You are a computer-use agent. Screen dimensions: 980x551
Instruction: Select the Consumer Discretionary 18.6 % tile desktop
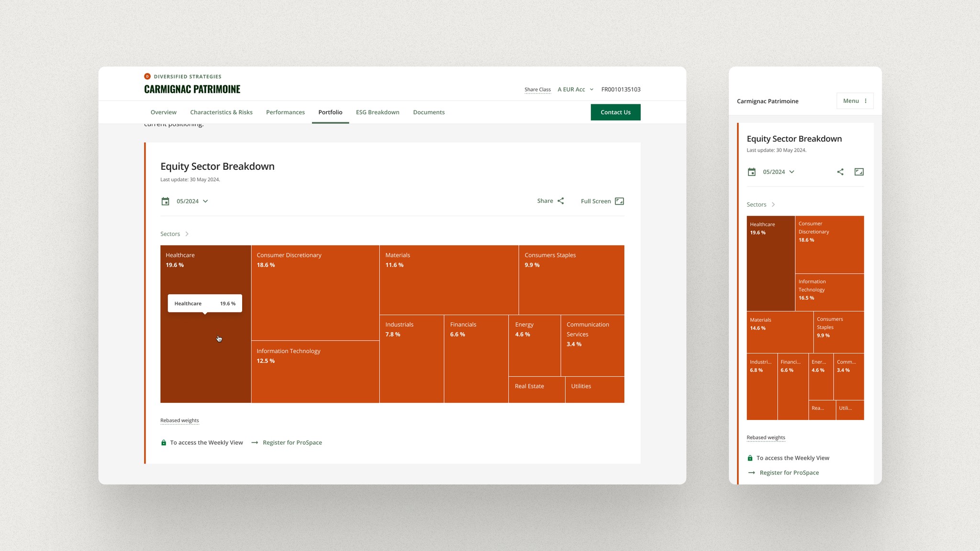click(x=315, y=293)
